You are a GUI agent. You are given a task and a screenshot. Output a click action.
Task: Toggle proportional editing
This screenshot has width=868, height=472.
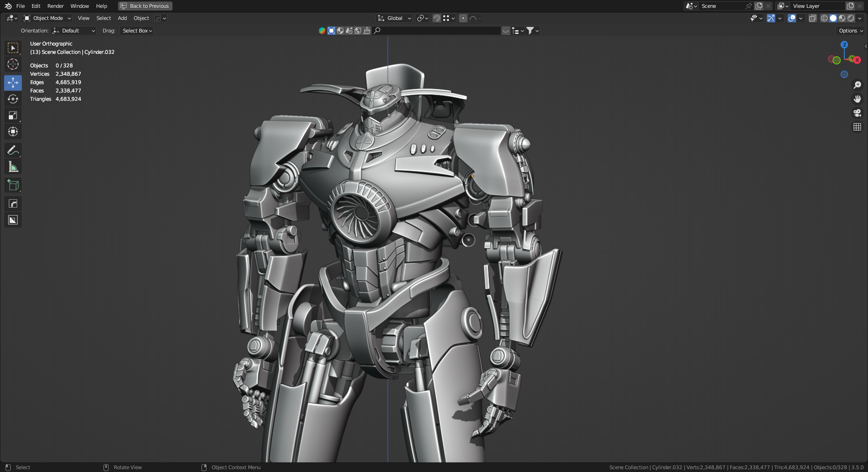pyautogui.click(x=463, y=18)
